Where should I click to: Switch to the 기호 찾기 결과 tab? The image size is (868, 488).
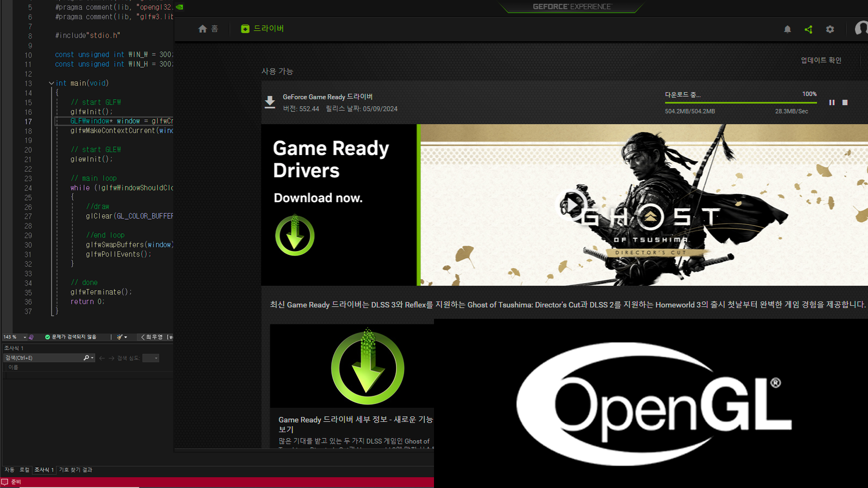tap(75, 470)
